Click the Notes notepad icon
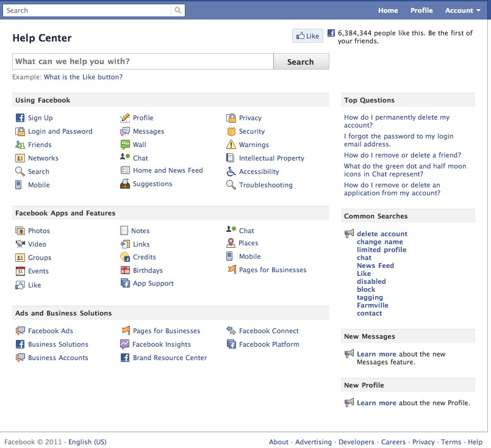The width and height of the screenshot is (491, 448). 124,231
